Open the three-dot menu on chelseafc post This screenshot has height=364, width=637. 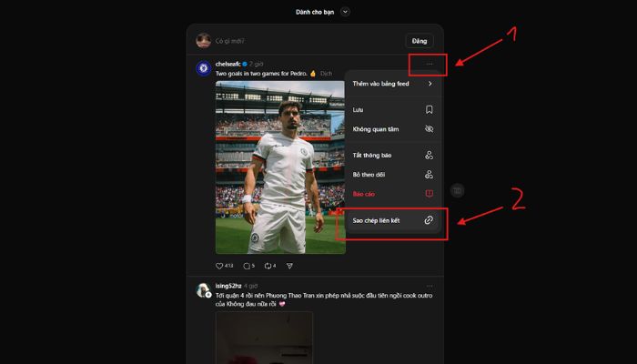[430, 64]
